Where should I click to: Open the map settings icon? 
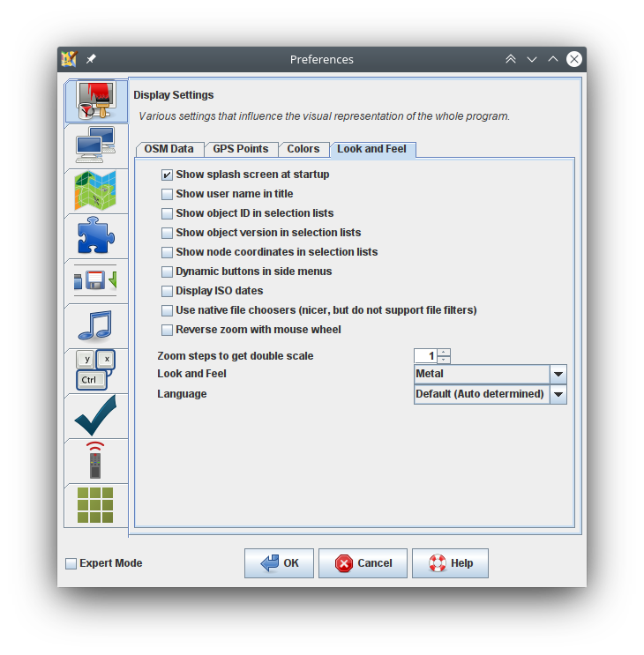tap(95, 190)
